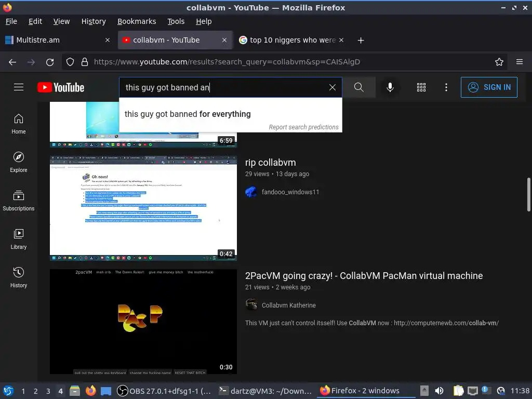The width and height of the screenshot is (532, 399).
Task: Click the site security padlock icon
Action: pos(85,62)
